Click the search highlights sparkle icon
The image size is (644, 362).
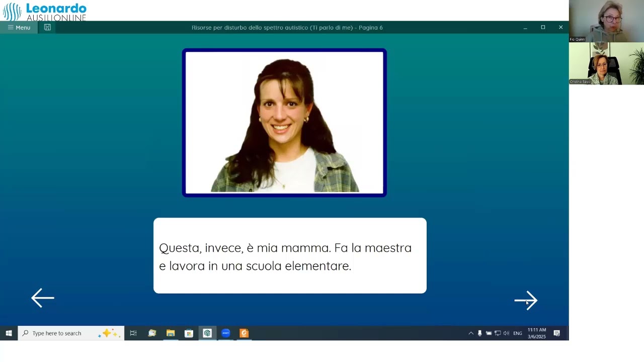(x=108, y=333)
